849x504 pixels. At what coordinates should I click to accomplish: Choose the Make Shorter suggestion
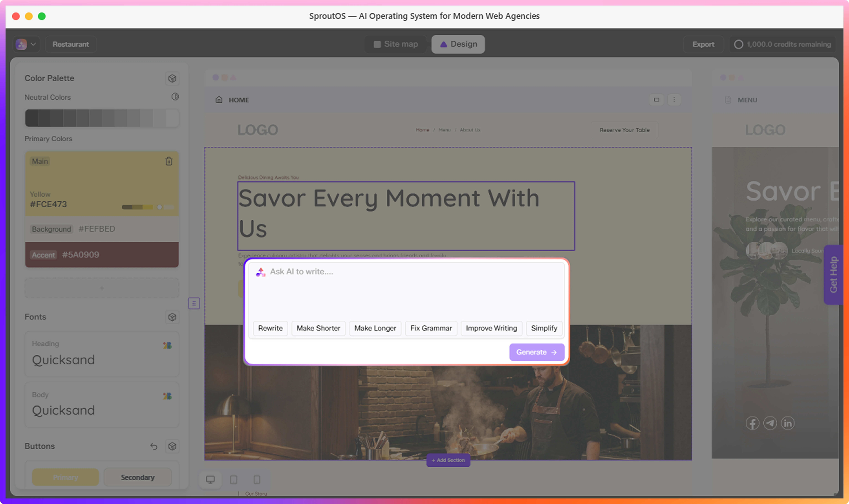pos(318,328)
